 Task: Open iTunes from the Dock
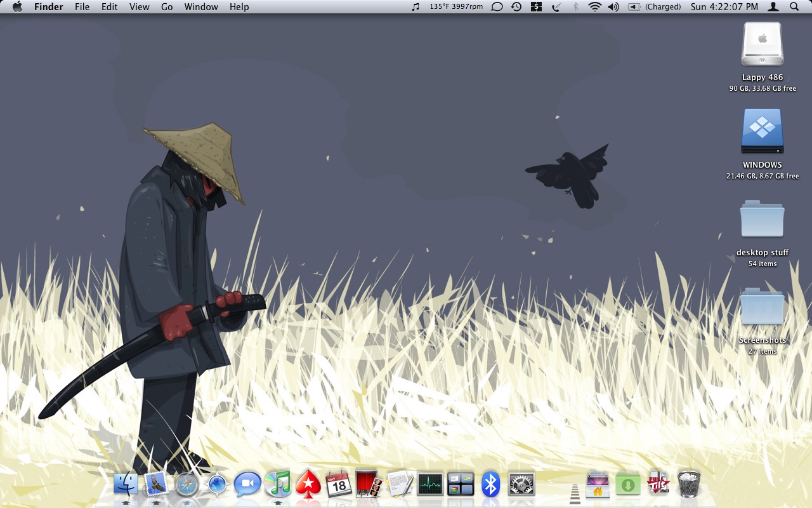click(x=277, y=485)
